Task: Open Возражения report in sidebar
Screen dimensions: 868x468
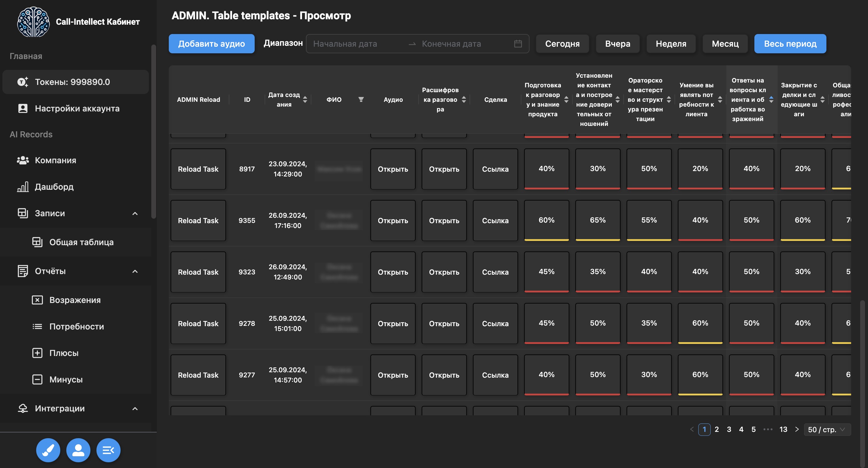Action: pos(75,300)
